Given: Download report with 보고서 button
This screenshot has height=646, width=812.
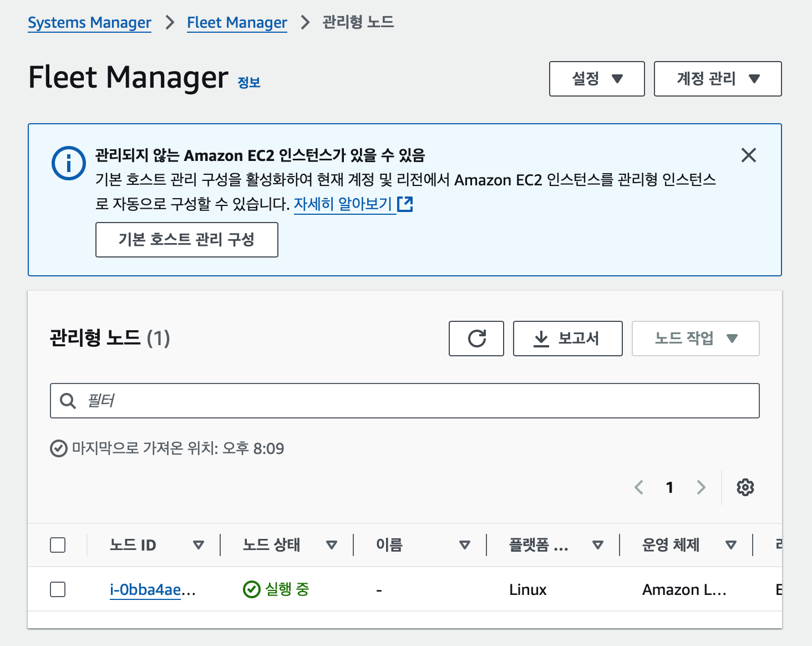Looking at the screenshot, I should point(568,339).
